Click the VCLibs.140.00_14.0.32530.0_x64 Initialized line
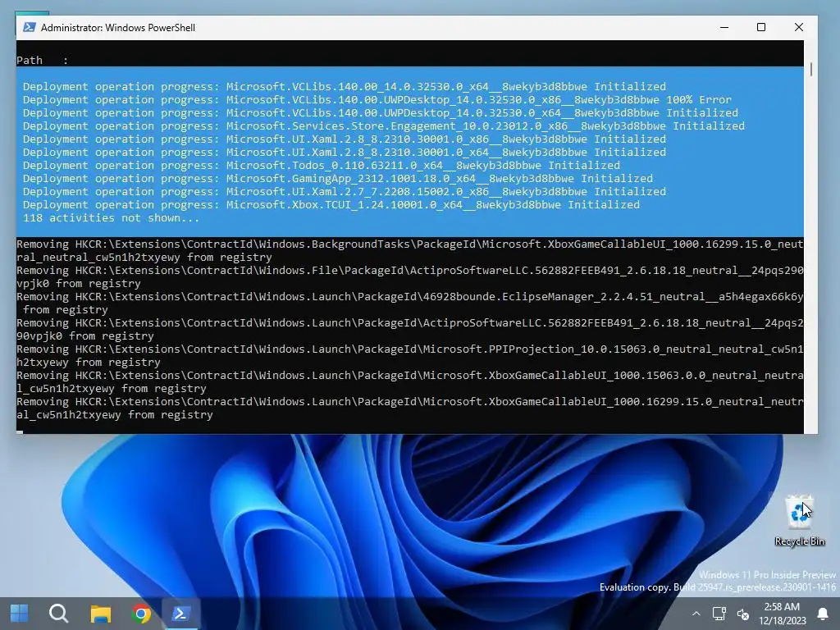This screenshot has height=630, width=840. (x=345, y=86)
